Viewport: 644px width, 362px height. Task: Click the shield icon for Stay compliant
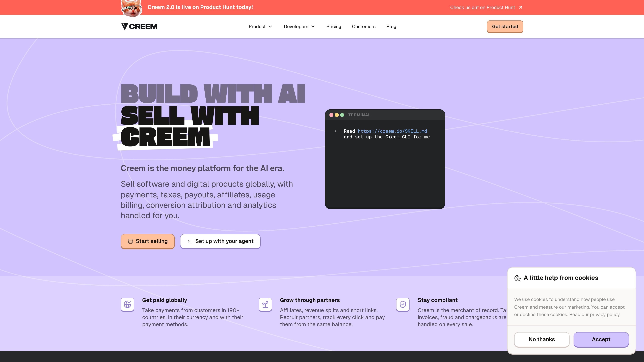coord(403,304)
